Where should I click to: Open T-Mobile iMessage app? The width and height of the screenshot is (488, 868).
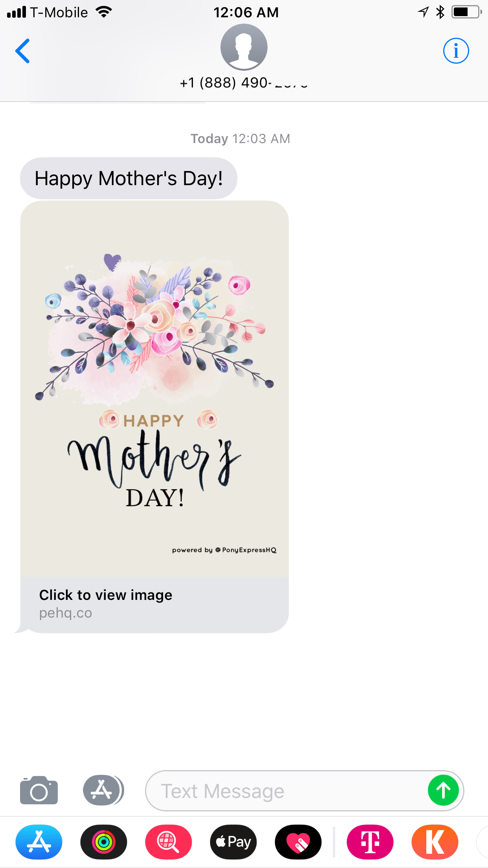point(370,842)
